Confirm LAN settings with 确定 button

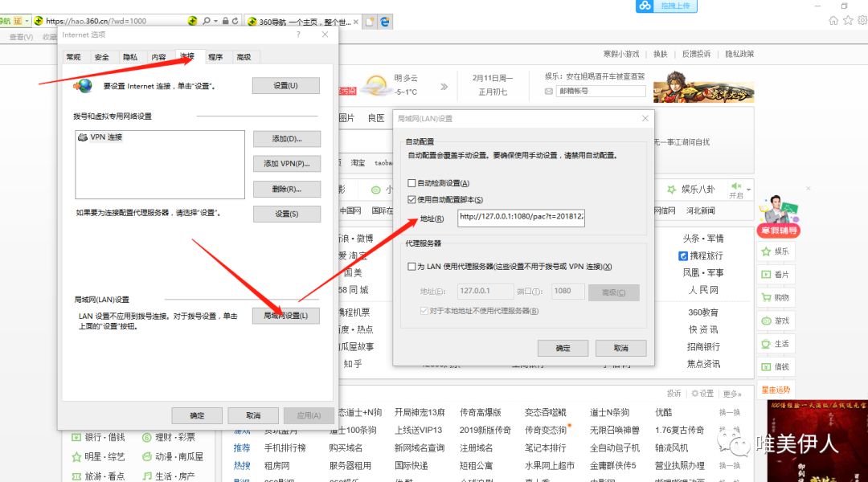563,349
